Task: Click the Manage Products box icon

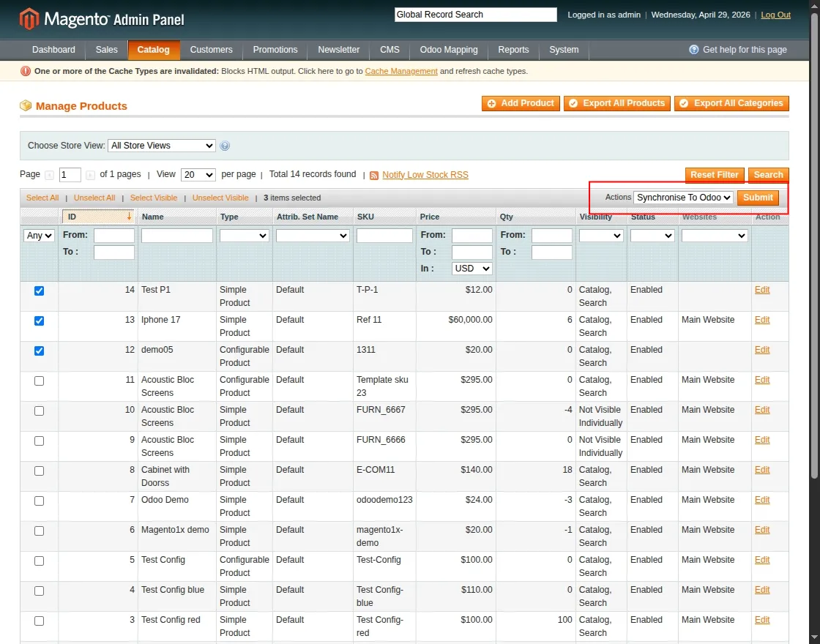Action: 26,105
